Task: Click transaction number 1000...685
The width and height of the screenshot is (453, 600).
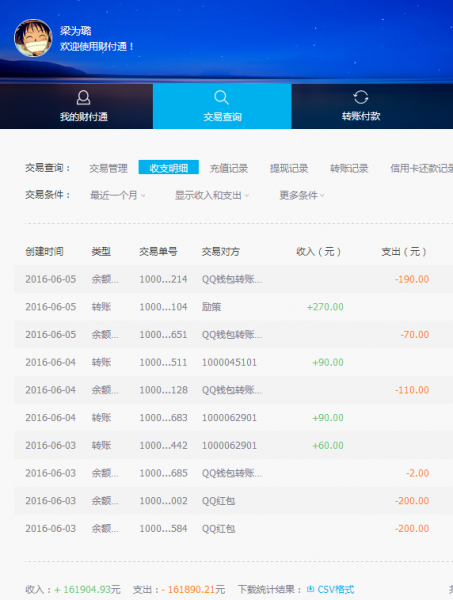Action: pos(163,473)
